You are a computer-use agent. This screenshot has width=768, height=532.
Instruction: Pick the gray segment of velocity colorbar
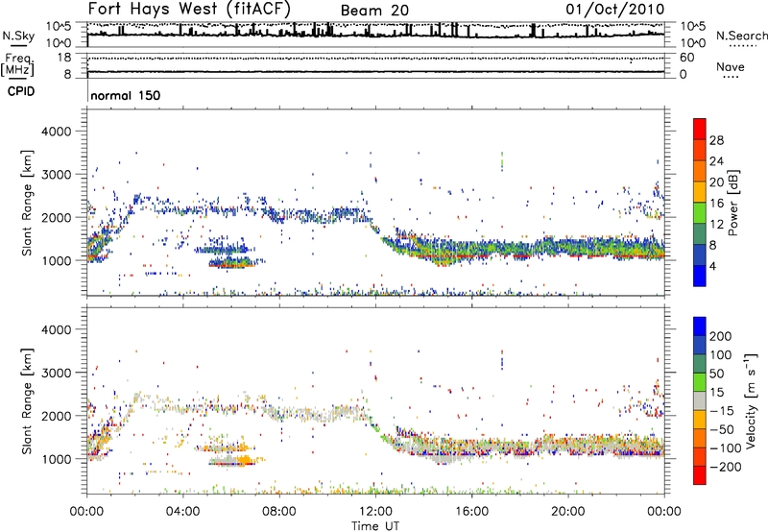[x=700, y=401]
